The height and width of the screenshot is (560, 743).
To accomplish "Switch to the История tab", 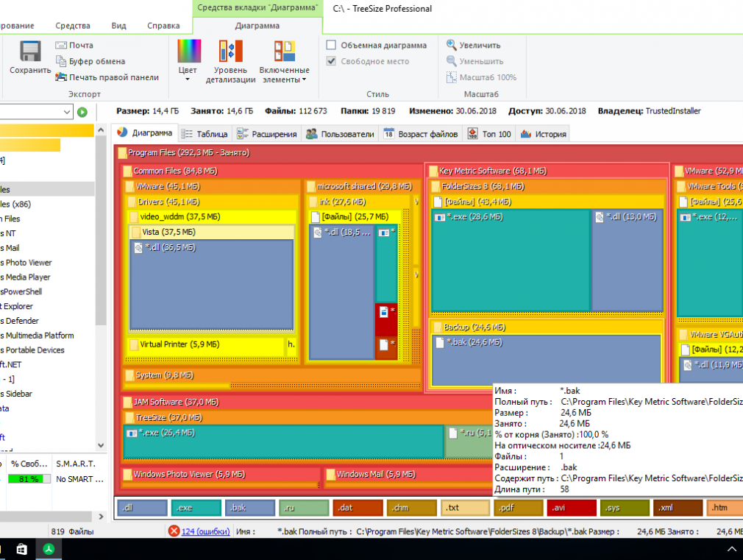I will [544, 134].
